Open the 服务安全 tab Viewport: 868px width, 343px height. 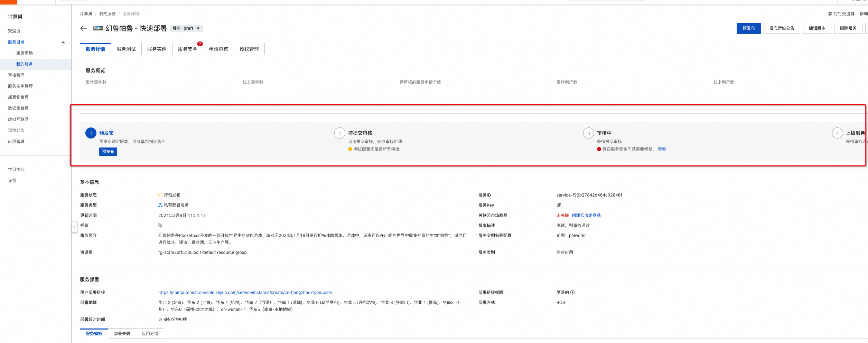click(x=188, y=49)
